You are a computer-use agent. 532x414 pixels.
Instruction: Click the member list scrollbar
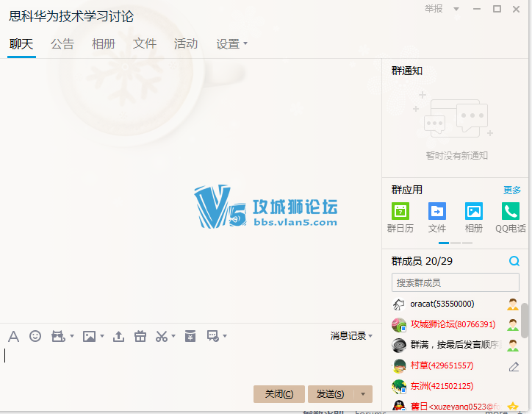pyautogui.click(x=525, y=321)
